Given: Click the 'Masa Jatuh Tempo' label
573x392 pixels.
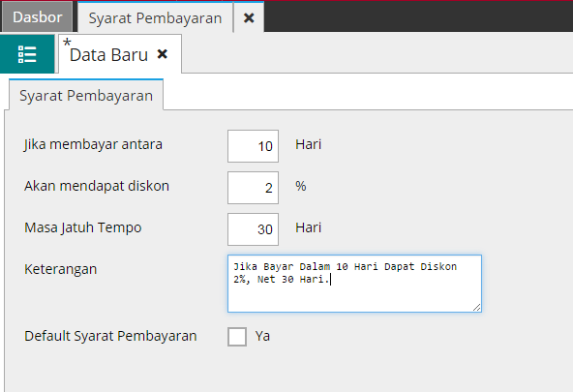Looking at the screenshot, I should tap(83, 227).
